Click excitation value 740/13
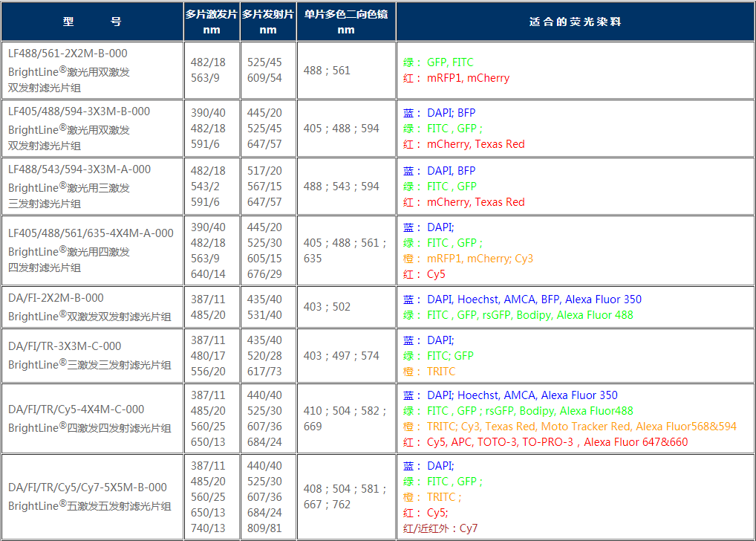Image resolution: width=756 pixels, height=541 pixels. [x=208, y=528]
